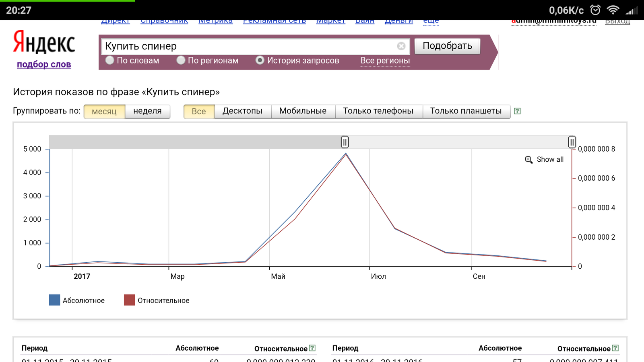Click the Относительное legend label
The height and width of the screenshot is (362, 644).
163,300
